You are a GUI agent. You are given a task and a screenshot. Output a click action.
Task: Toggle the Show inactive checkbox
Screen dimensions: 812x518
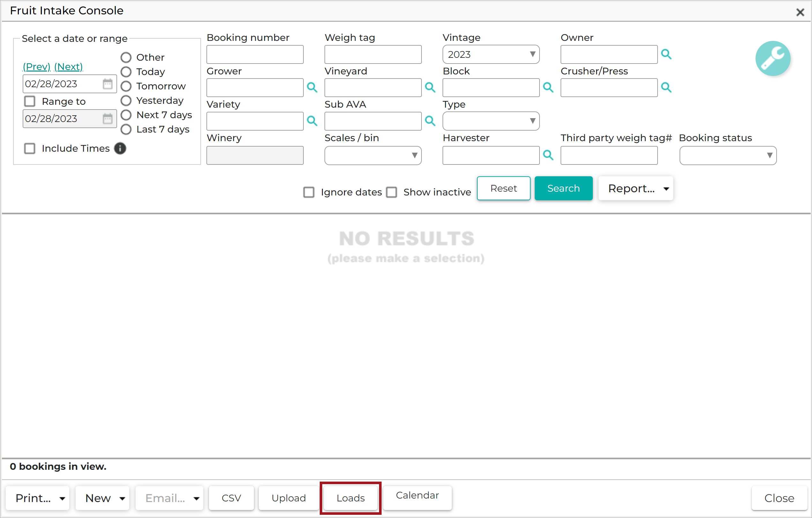tap(391, 192)
